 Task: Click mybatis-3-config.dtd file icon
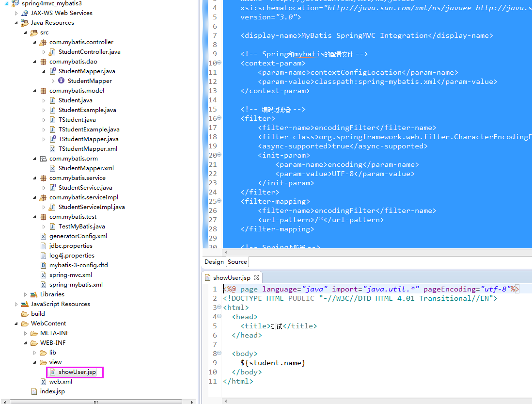[43, 265]
